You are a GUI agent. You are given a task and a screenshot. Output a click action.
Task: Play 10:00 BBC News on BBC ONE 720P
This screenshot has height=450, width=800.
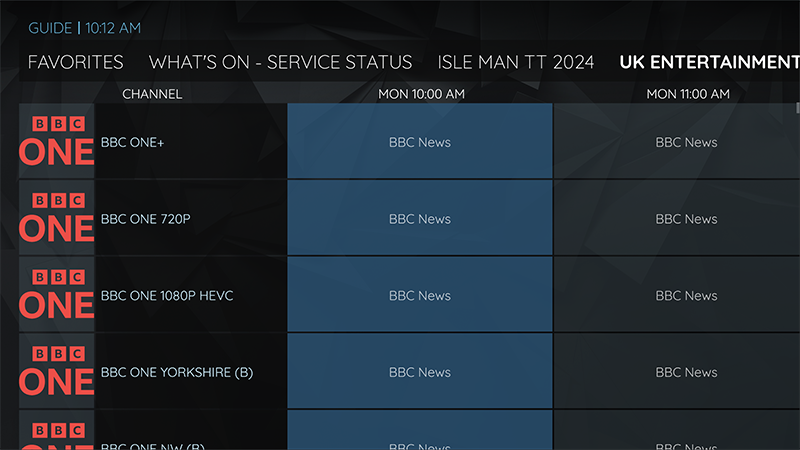[420, 219]
